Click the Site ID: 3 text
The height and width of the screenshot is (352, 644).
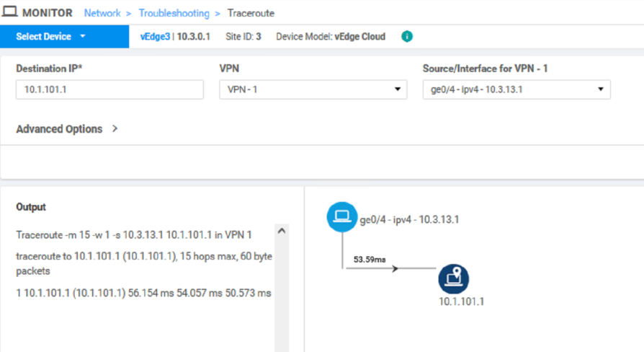243,37
